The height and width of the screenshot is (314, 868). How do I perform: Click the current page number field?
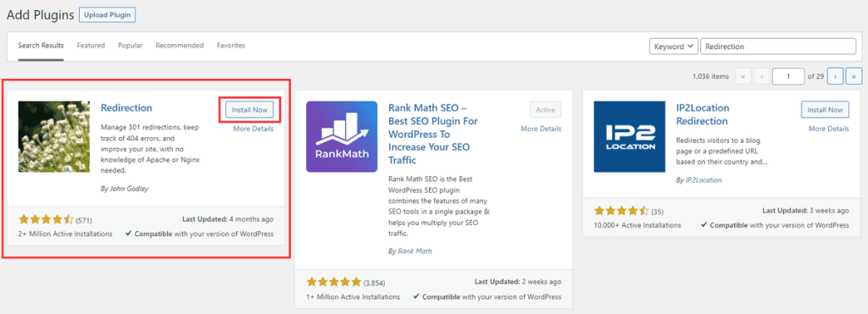[x=788, y=76]
